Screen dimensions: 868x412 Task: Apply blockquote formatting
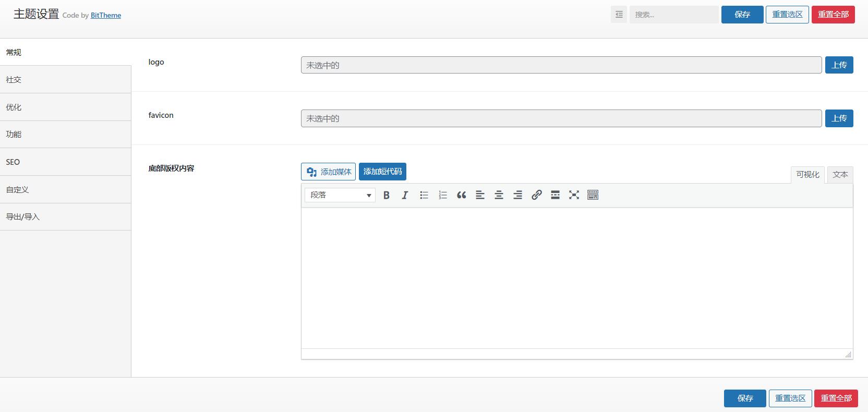tap(461, 195)
